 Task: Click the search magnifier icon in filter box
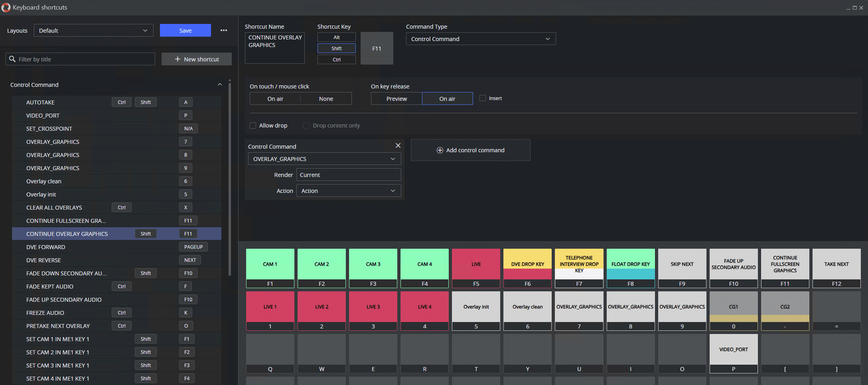12,59
